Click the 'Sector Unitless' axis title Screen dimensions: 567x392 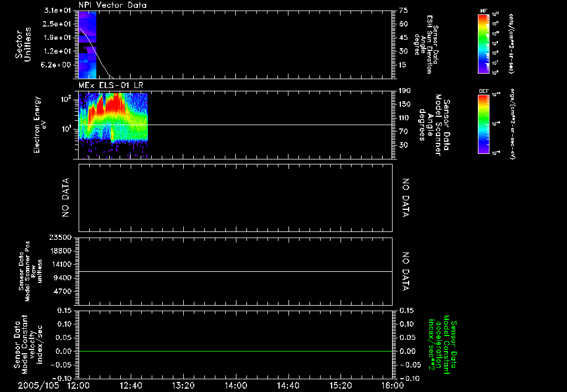23,44
